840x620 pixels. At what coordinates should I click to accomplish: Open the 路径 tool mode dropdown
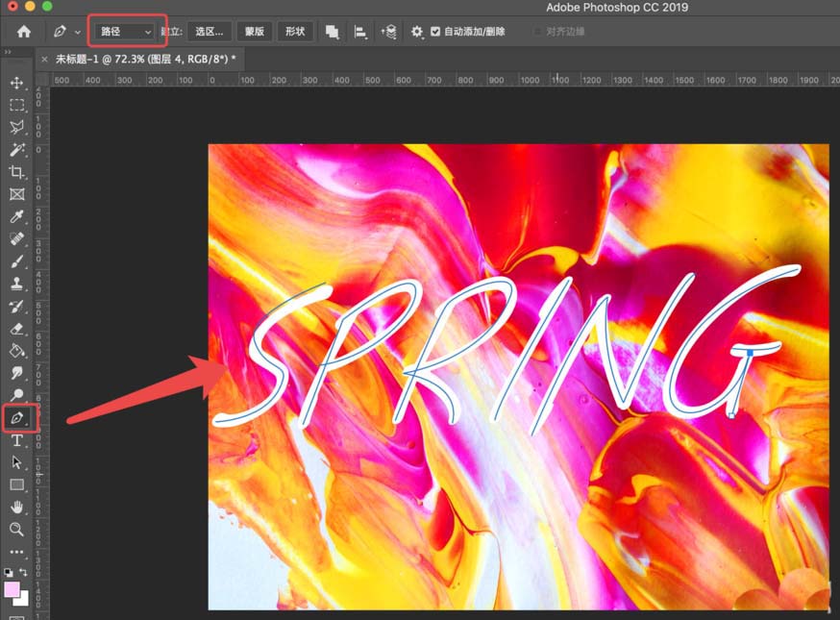126,32
